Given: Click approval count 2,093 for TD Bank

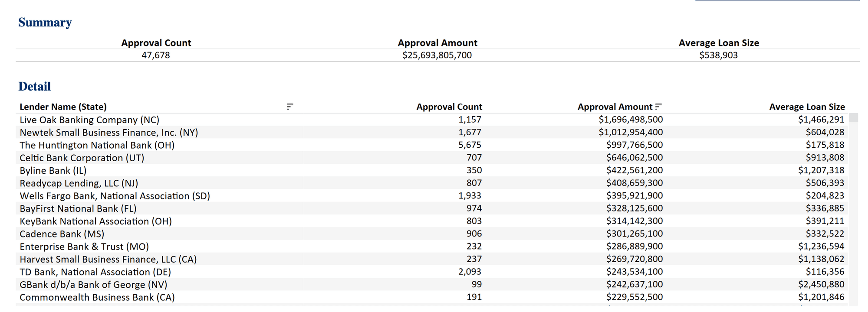Looking at the screenshot, I should point(470,272).
